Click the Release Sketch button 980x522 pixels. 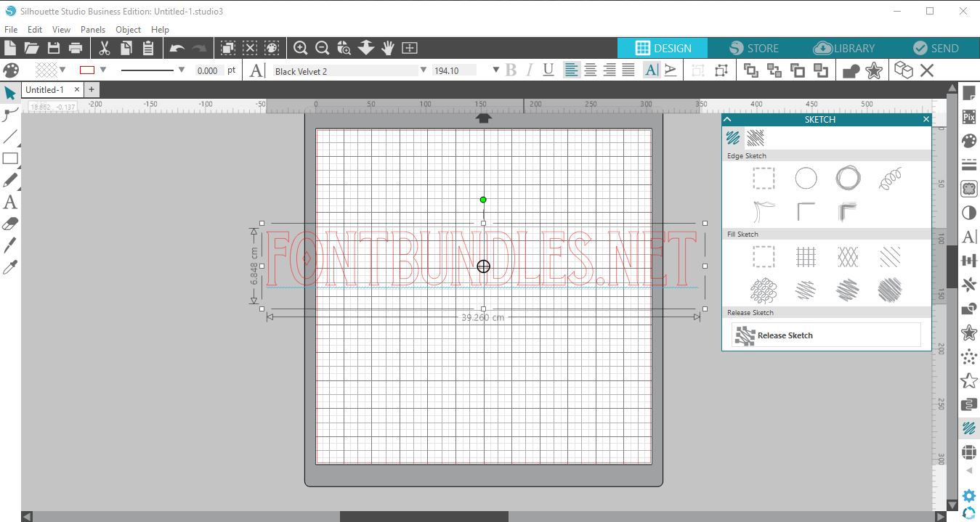tap(827, 335)
